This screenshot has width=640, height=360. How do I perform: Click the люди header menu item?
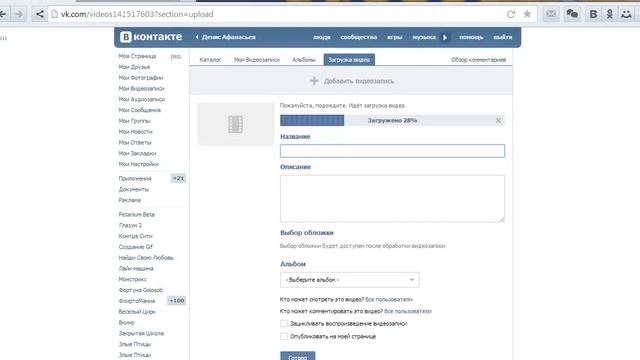click(x=322, y=37)
